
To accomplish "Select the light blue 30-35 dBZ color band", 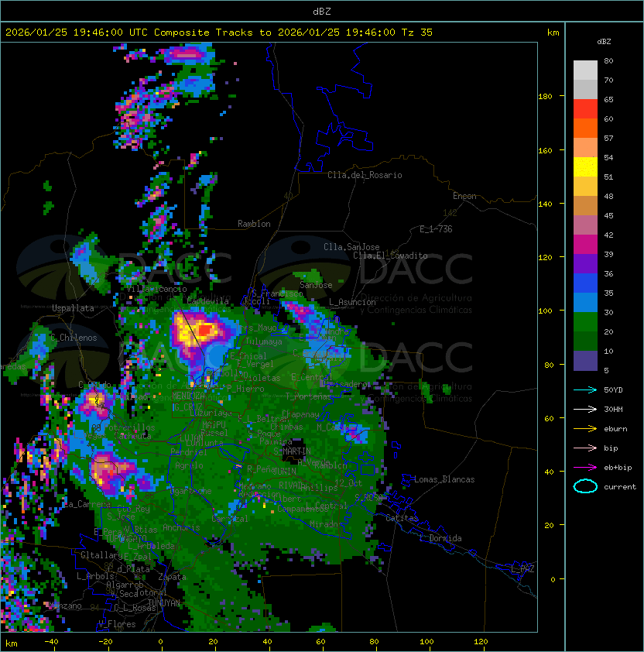I will coord(585,303).
